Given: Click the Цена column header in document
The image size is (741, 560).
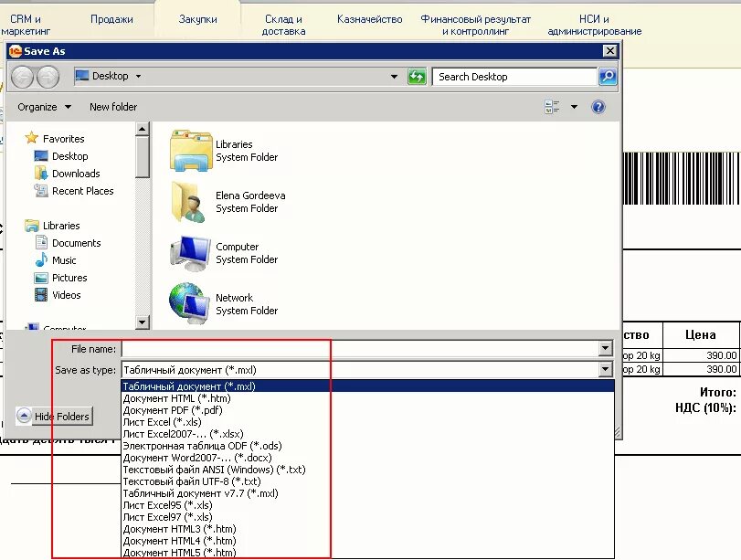Looking at the screenshot, I should (x=701, y=335).
